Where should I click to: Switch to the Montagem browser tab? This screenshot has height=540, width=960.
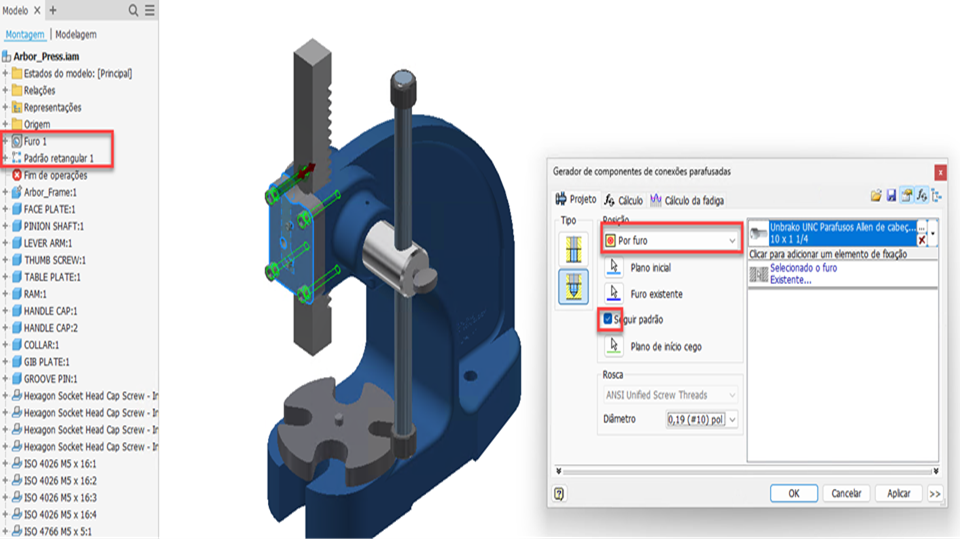click(25, 34)
